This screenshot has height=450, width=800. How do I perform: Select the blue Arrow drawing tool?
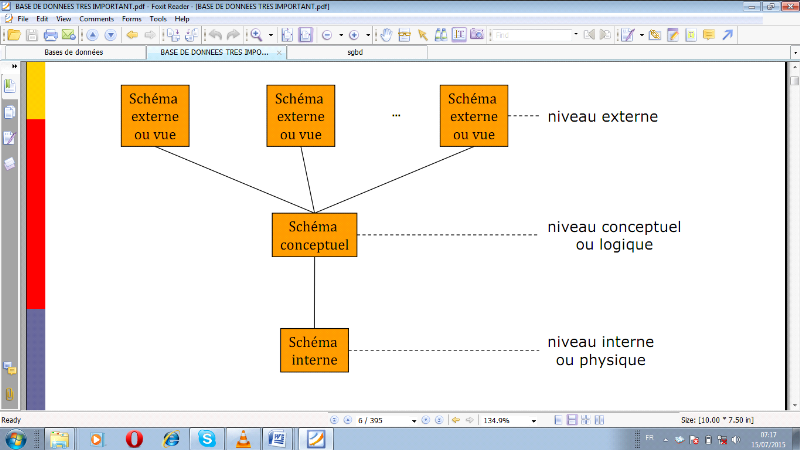tap(727, 35)
